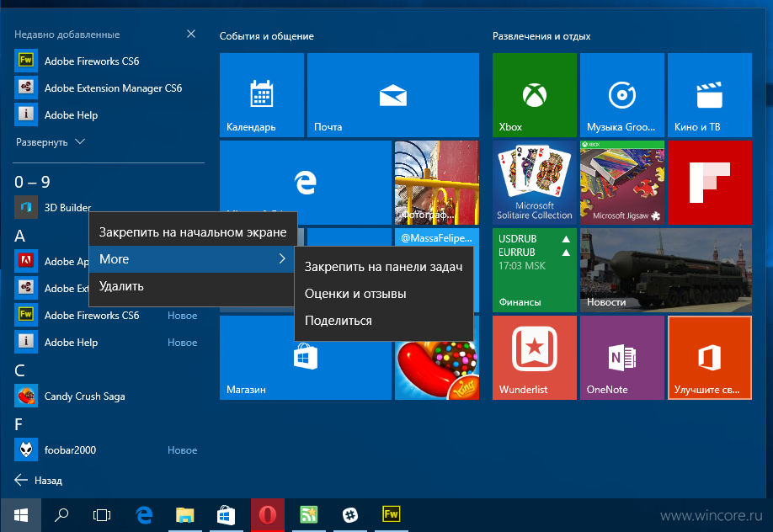This screenshot has height=532, width=773.
Task: Open Adobe Help under Недавно добавленные
Action: click(106, 114)
